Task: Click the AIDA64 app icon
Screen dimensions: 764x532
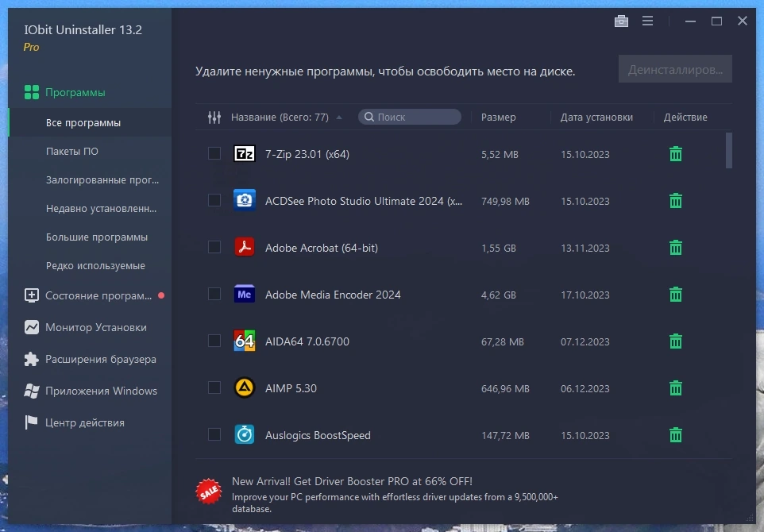Action: coord(244,341)
